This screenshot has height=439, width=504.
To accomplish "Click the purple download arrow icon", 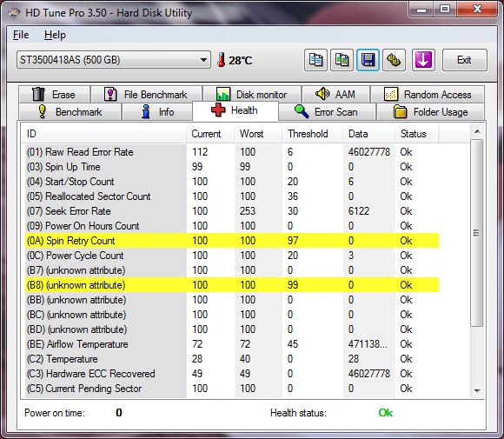I will click(x=423, y=60).
